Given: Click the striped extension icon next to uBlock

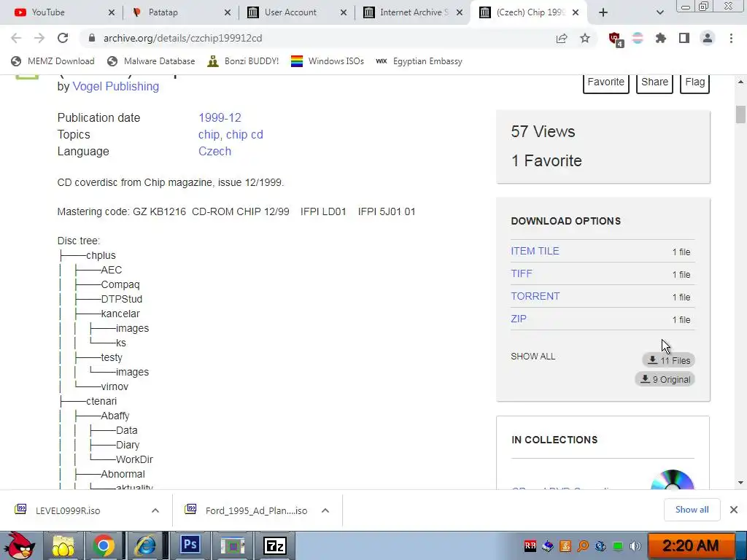Looking at the screenshot, I should 638,38.
